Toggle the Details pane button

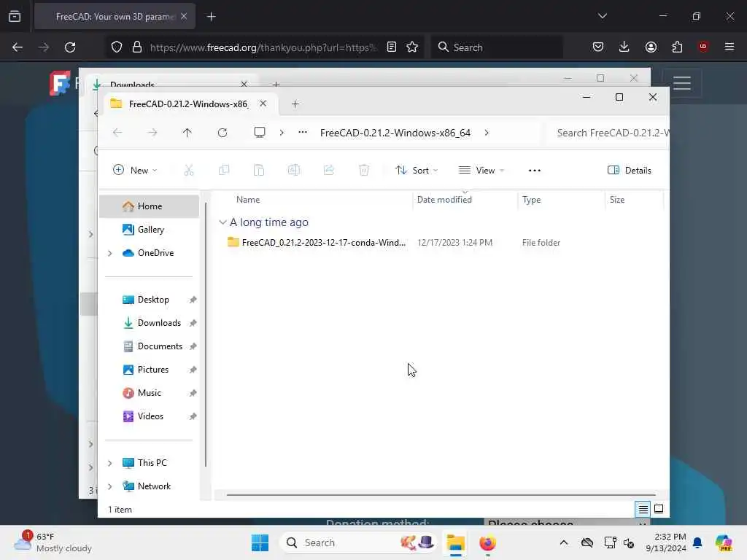click(x=630, y=170)
